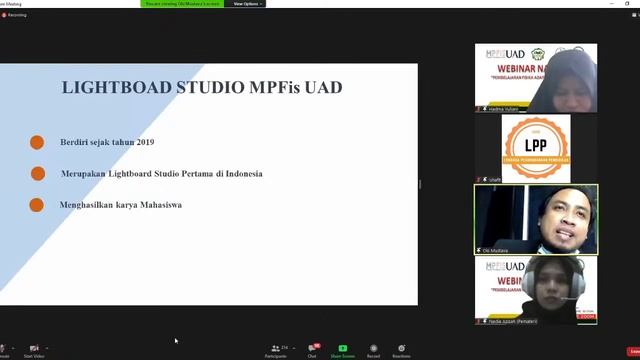This screenshot has height=360, width=640.
Task: Click the red Recording indicator
Action: pyautogui.click(x=14, y=15)
